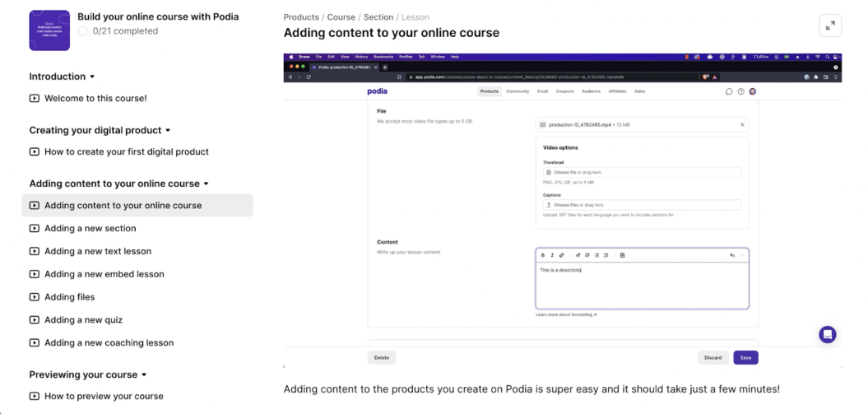
Task: Click the undo arrow in content editor
Action: 732,255
